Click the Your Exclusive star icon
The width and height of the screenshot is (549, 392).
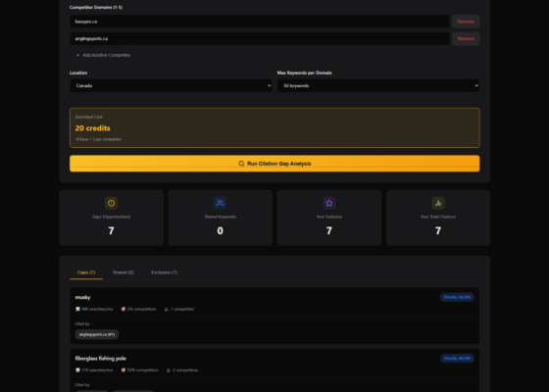[328, 203]
